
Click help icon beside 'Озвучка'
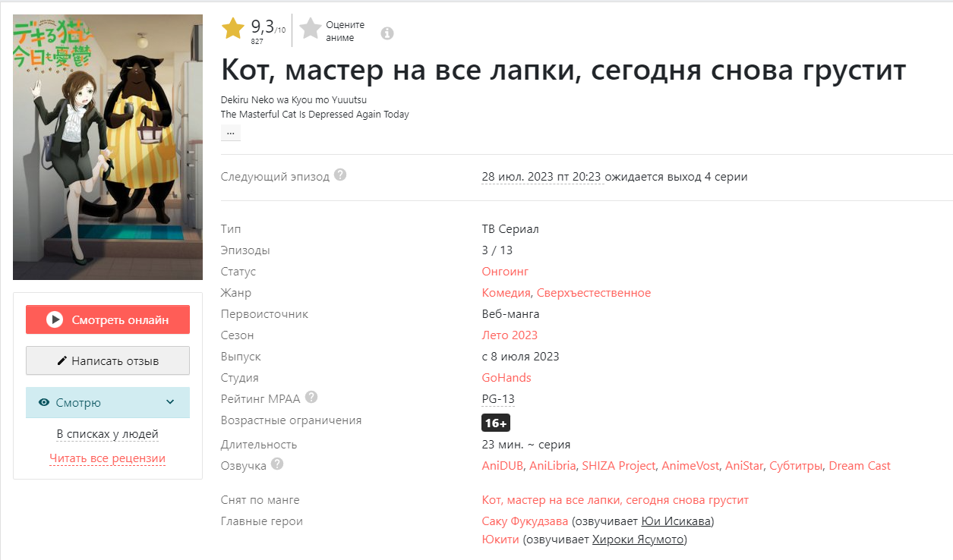[277, 464]
